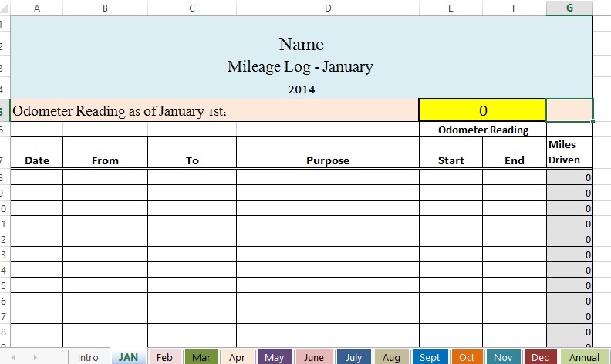Go to the orange Oct sheet tab
The width and height of the screenshot is (611, 364).
coord(467,357)
